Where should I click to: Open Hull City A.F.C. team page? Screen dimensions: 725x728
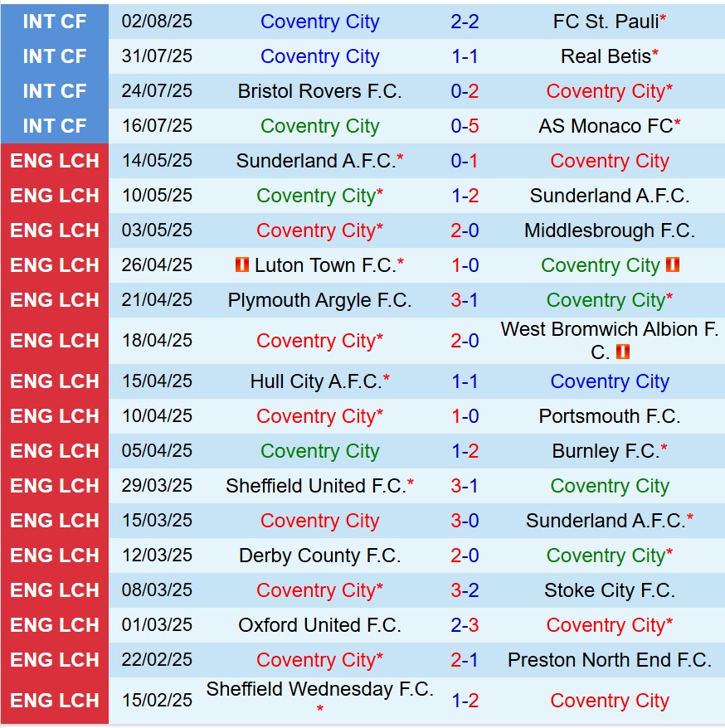316,381
